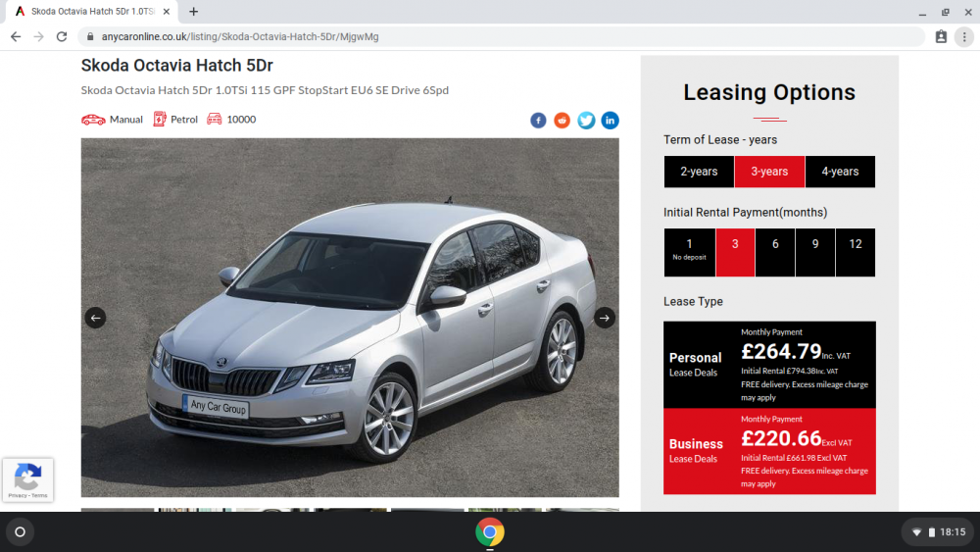Open system tray showing 18:15
Image resolution: width=980 pixels, height=552 pixels.
click(938, 532)
